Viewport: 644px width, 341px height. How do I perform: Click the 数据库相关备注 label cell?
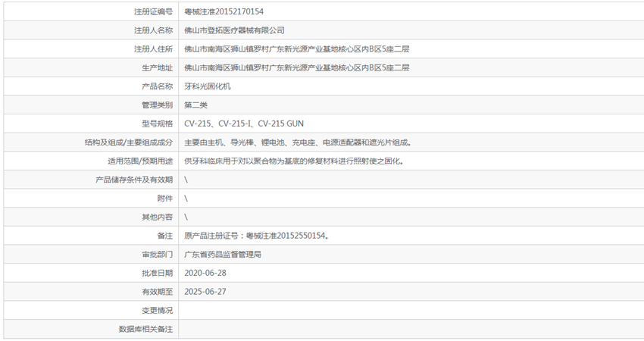(x=145, y=329)
